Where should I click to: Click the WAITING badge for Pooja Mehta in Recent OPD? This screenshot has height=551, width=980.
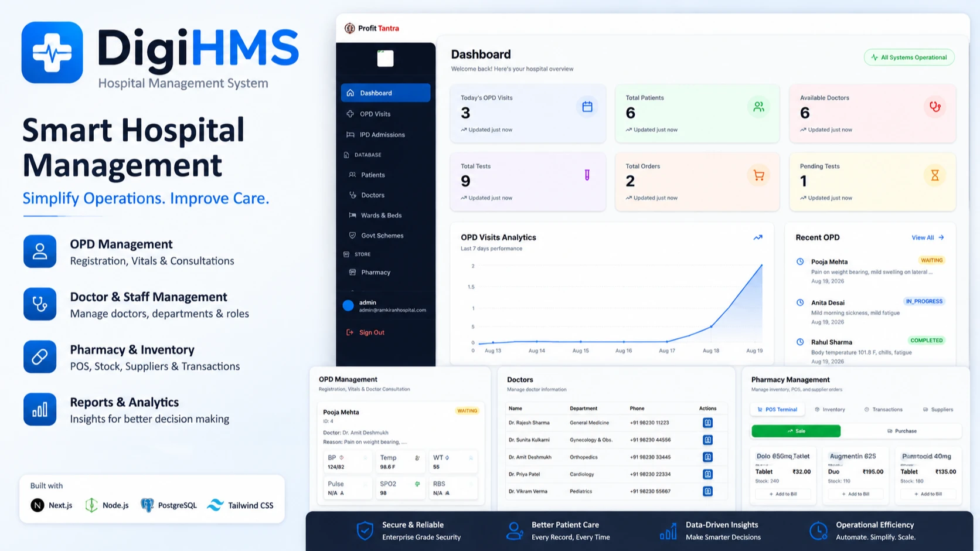pyautogui.click(x=931, y=260)
